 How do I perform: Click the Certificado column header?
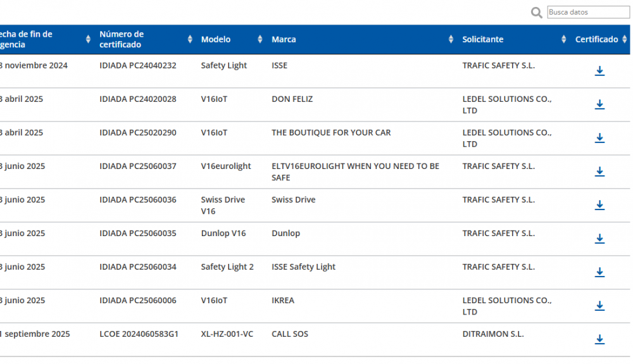tap(596, 39)
